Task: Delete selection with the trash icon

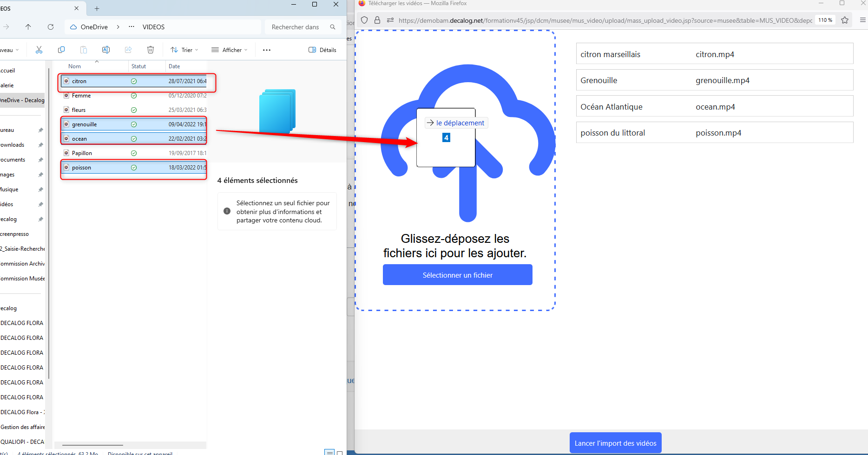Action: (x=151, y=50)
